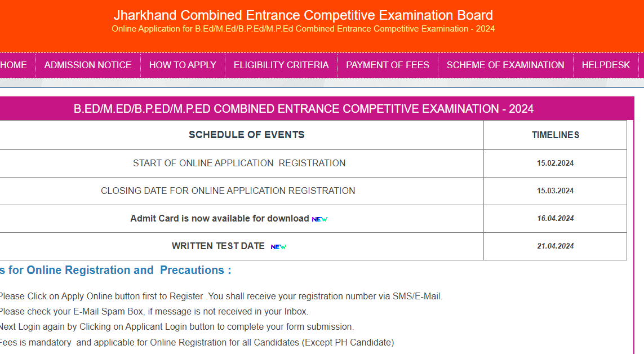Image resolution: width=644 pixels, height=354 pixels.
Task: Select PAYMENT OF FEES in the navigation bar
Action: click(388, 65)
